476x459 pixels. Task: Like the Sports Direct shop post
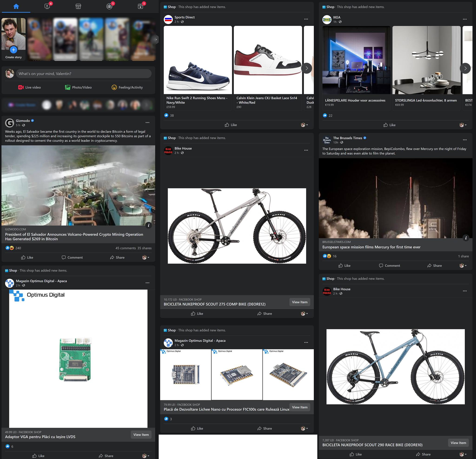tap(231, 125)
